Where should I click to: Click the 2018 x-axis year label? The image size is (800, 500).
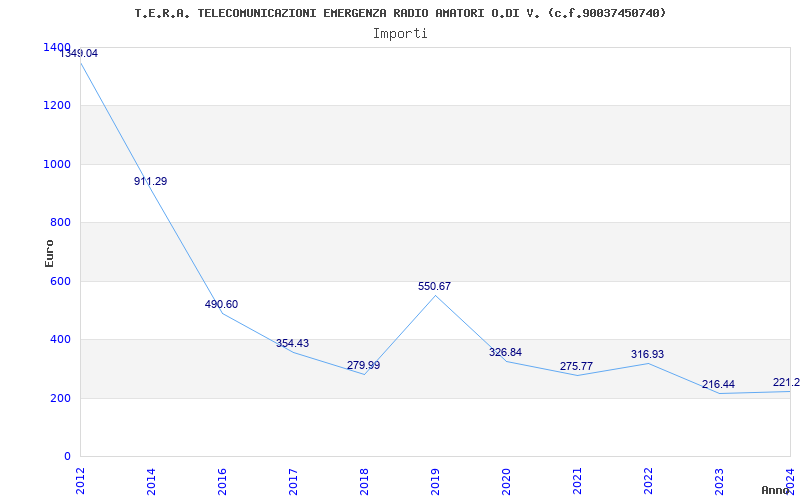(364, 481)
